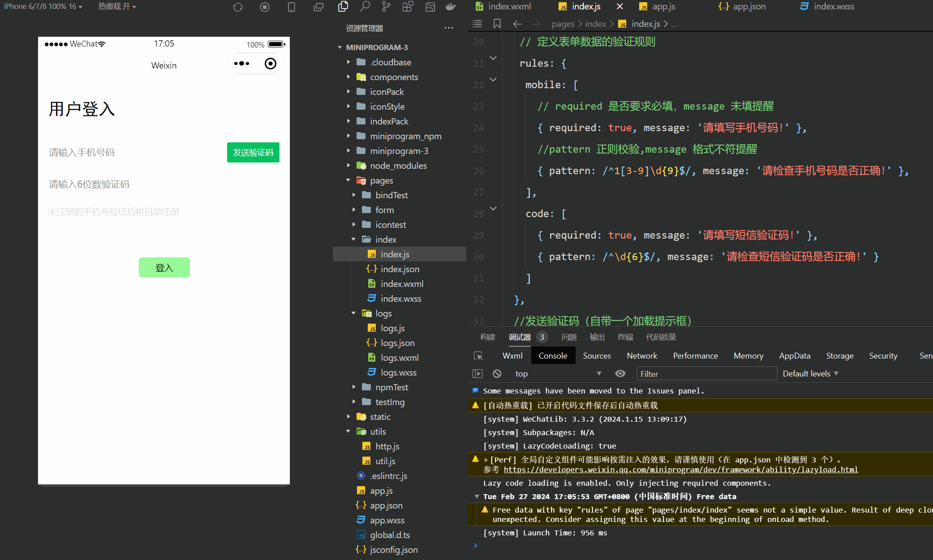Expand the utils folder in file tree
The height and width of the screenshot is (560, 933).
pyautogui.click(x=347, y=432)
